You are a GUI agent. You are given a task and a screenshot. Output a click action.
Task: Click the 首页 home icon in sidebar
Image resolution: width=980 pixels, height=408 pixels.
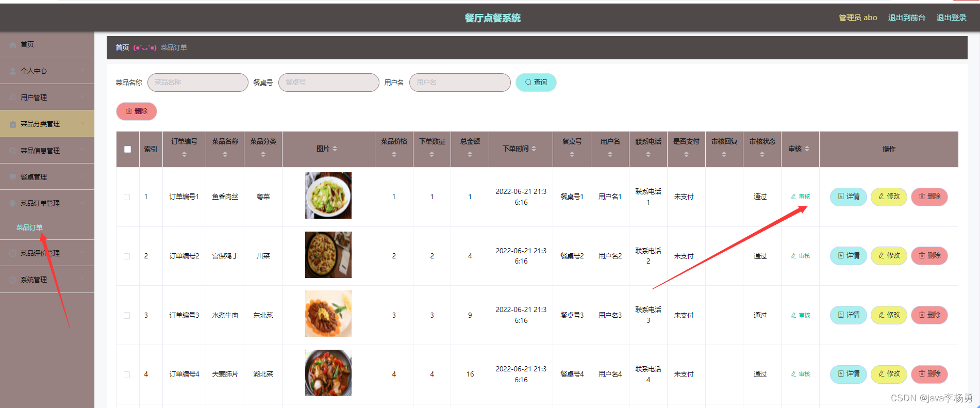pos(13,45)
